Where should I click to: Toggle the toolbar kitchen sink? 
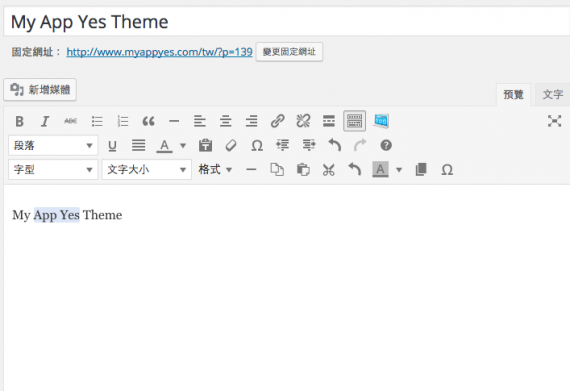point(354,121)
